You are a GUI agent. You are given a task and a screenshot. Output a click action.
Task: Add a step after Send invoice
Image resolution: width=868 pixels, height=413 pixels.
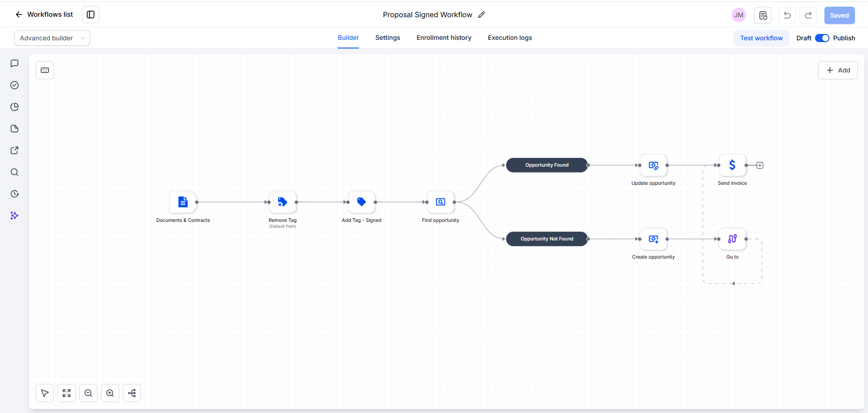760,165
